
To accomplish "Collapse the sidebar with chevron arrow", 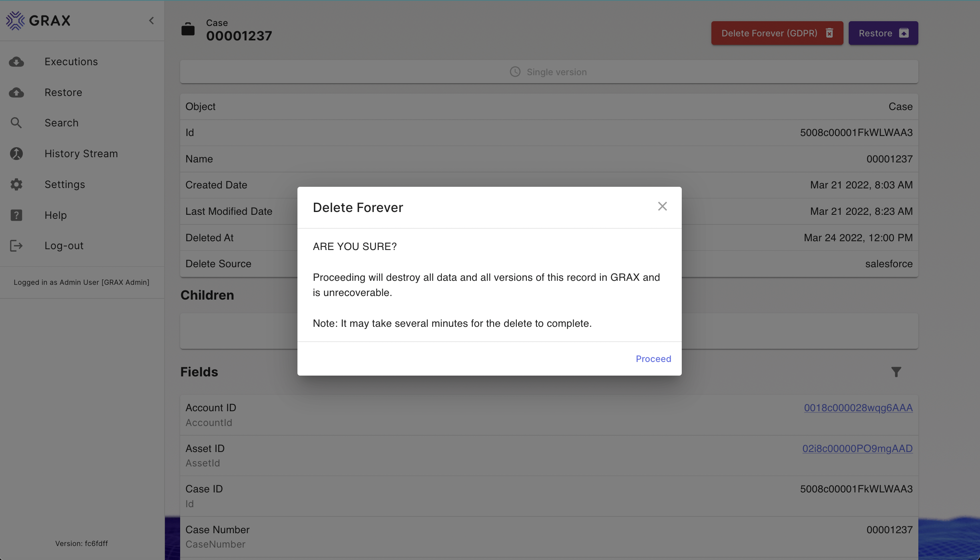I will coord(151,20).
